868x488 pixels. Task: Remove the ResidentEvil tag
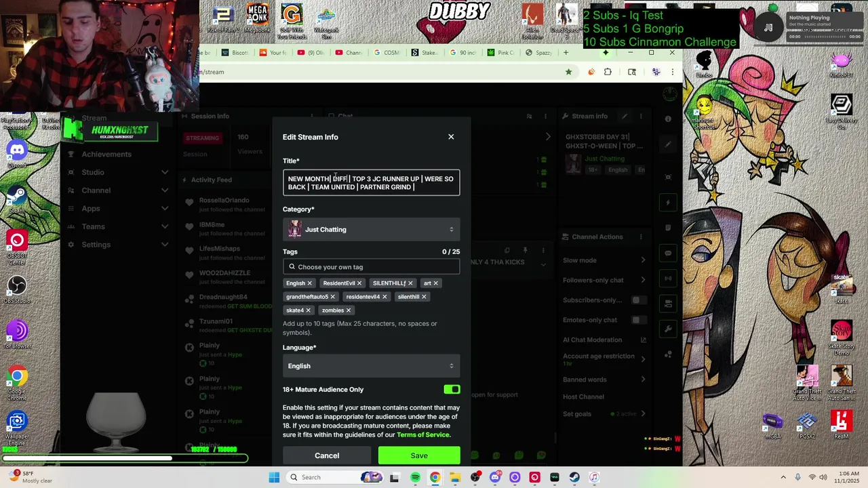click(359, 283)
